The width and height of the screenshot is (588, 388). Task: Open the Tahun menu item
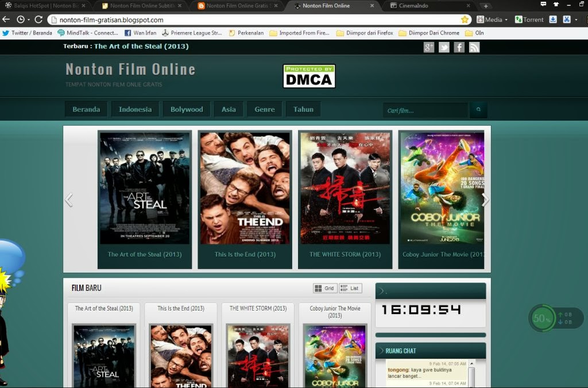pos(303,110)
